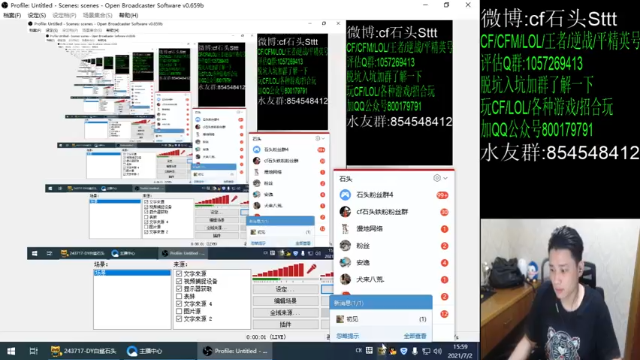The image size is (640, 360).
Task: Open the 档案(F) menu in OBS
Action: tap(12, 15)
